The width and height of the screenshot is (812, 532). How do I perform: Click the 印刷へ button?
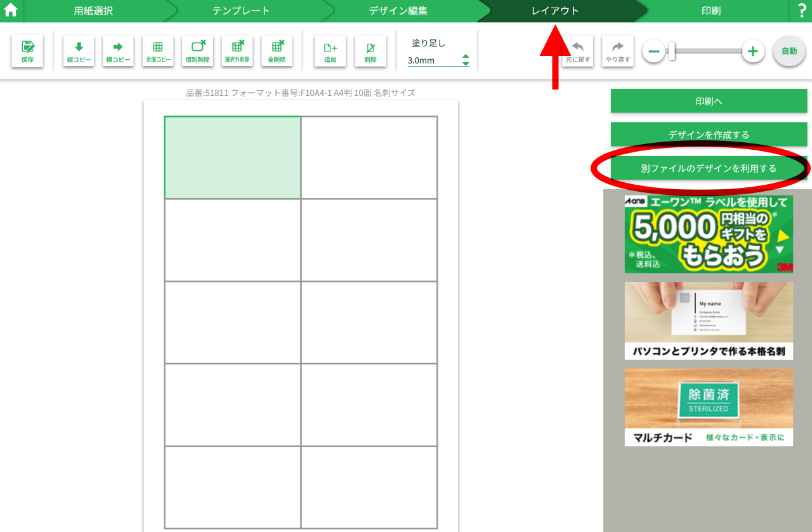coord(709,101)
